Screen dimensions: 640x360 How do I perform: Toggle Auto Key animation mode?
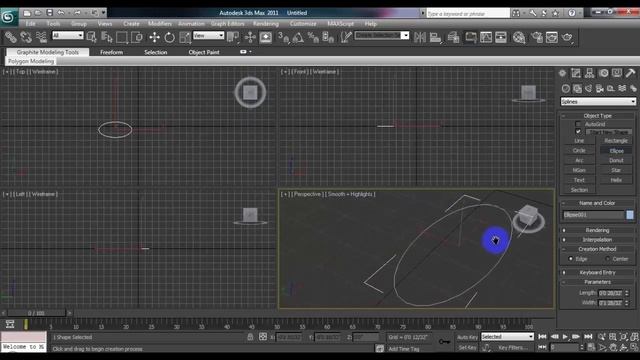467,337
